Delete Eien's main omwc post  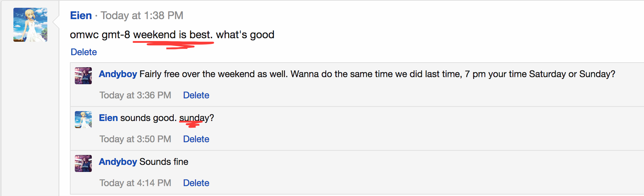click(x=84, y=52)
